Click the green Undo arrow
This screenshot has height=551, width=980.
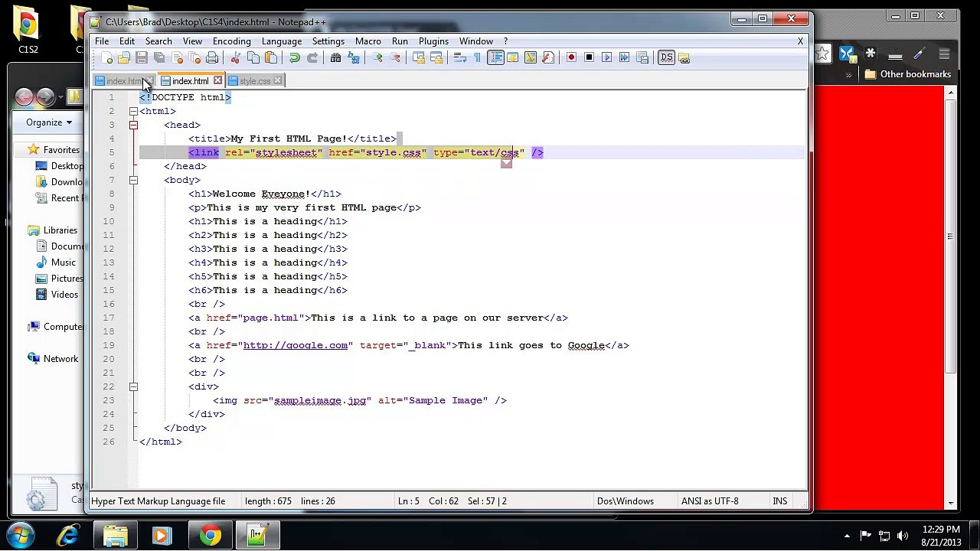coord(295,58)
